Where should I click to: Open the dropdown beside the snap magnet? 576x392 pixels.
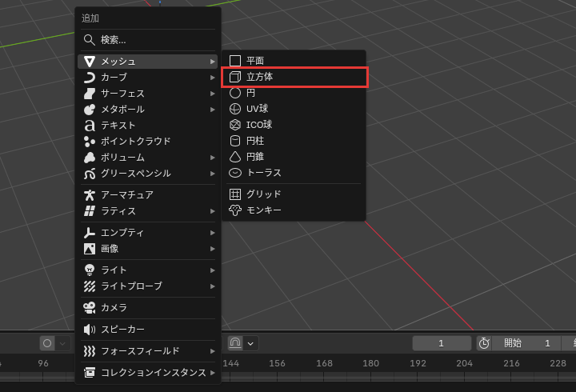(x=250, y=343)
